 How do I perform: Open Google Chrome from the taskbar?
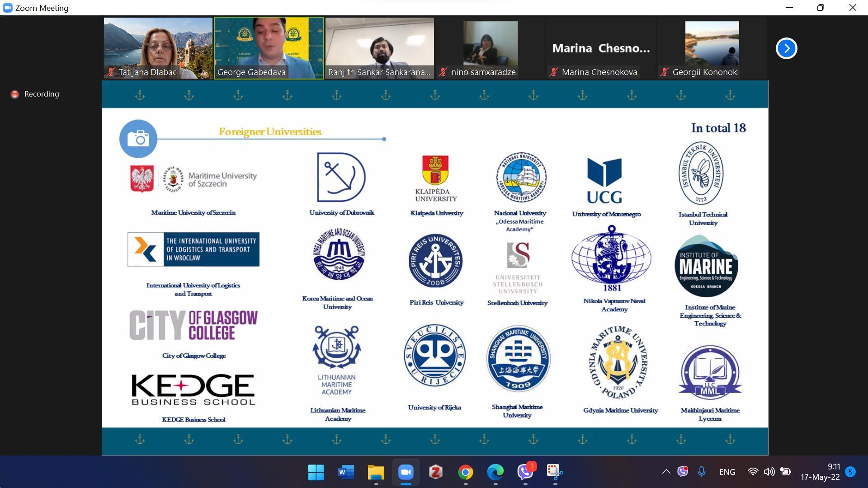click(465, 472)
